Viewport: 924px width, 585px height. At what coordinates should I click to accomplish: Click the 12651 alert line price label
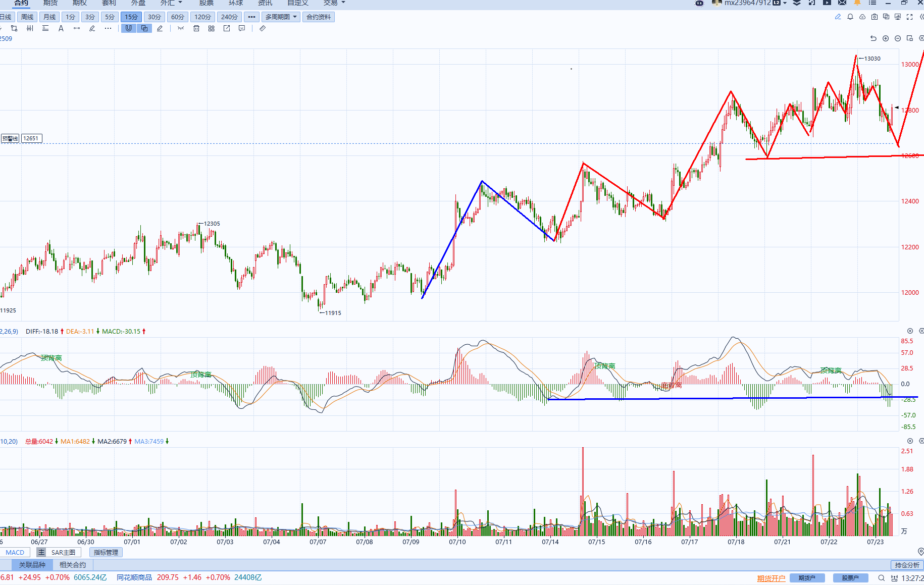point(31,138)
